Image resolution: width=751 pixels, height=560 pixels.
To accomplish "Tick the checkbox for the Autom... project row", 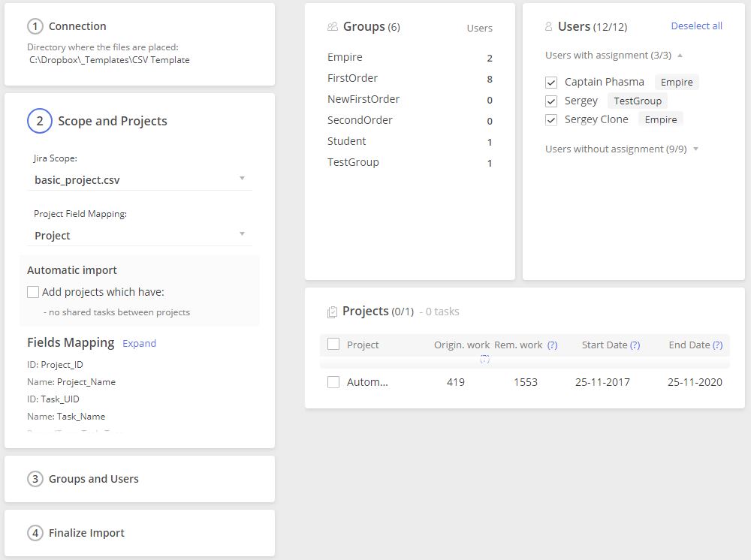I will [x=333, y=382].
